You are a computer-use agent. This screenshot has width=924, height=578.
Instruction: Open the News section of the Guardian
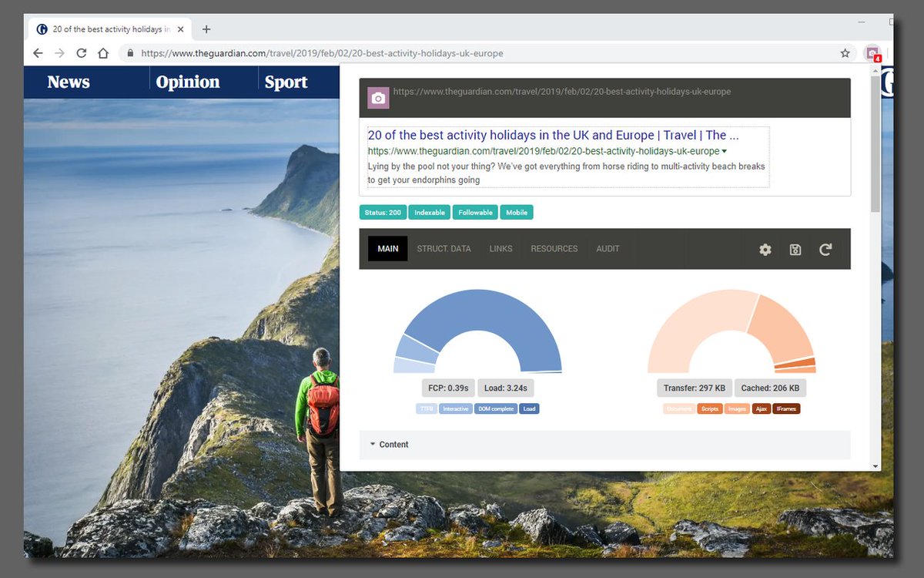tap(69, 82)
